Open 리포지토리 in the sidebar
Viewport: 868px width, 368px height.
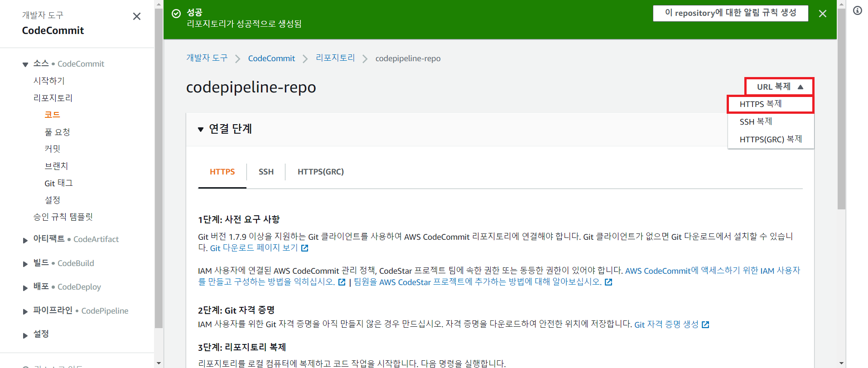(53, 98)
